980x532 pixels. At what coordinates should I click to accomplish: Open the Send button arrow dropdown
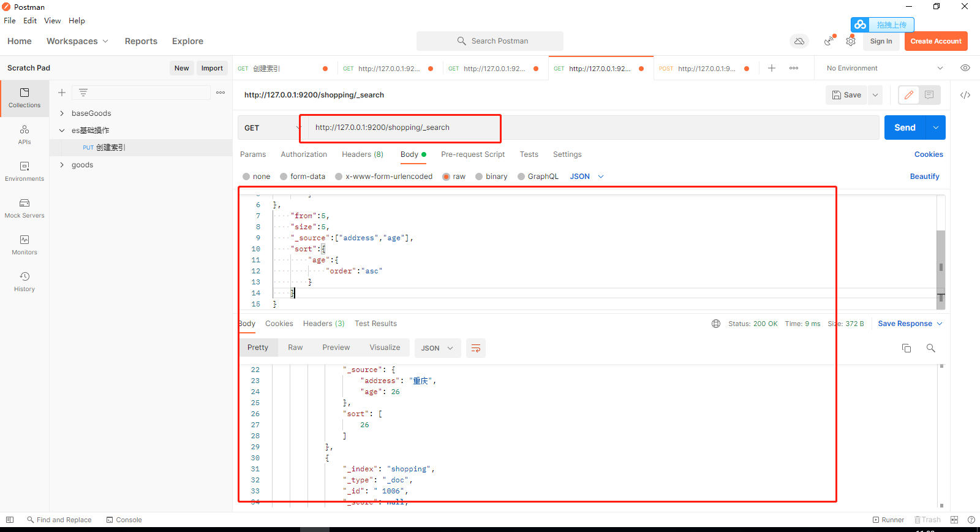click(x=936, y=127)
